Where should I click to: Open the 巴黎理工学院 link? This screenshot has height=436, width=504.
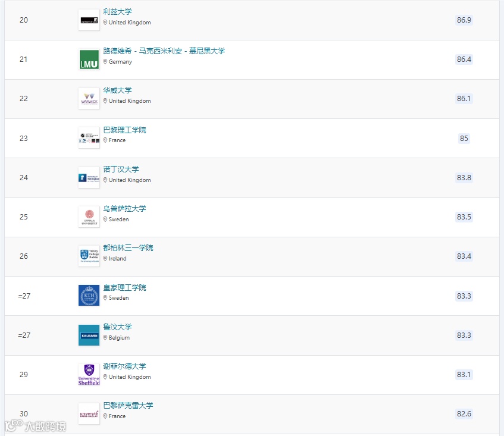(124, 130)
